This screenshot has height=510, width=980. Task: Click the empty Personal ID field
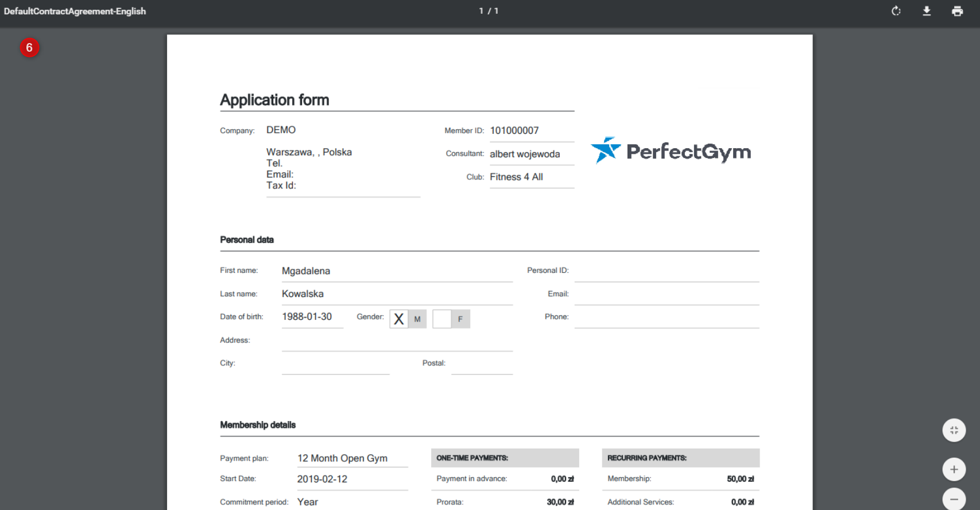pos(666,271)
